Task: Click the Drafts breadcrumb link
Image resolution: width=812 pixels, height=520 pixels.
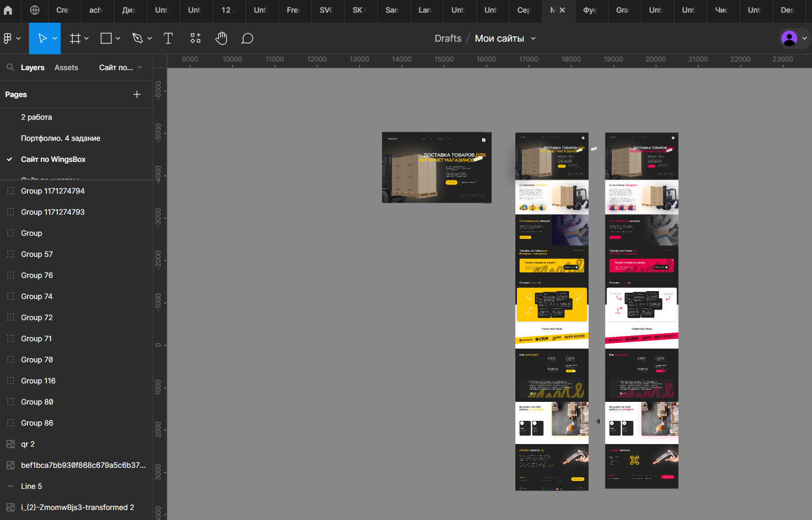Action: (448, 38)
